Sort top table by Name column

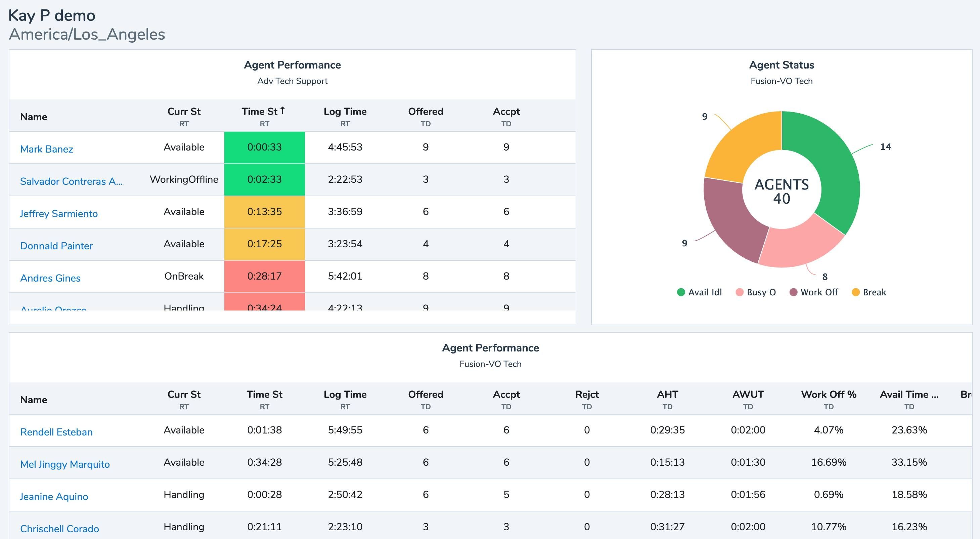tap(34, 117)
